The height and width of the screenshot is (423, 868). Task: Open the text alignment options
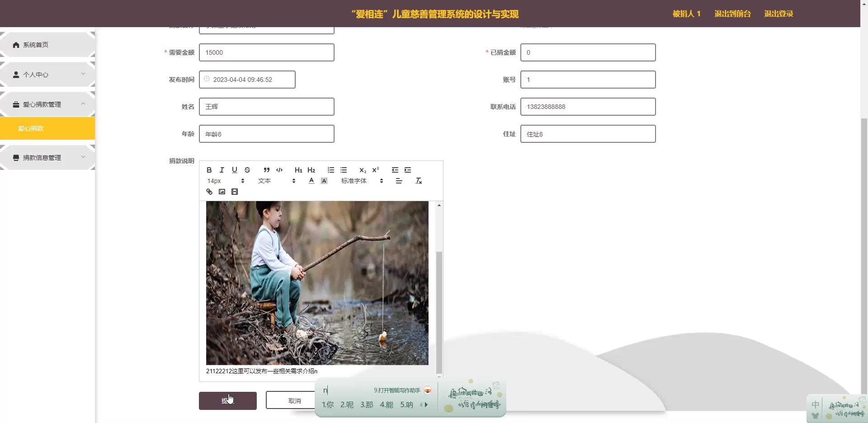click(399, 181)
